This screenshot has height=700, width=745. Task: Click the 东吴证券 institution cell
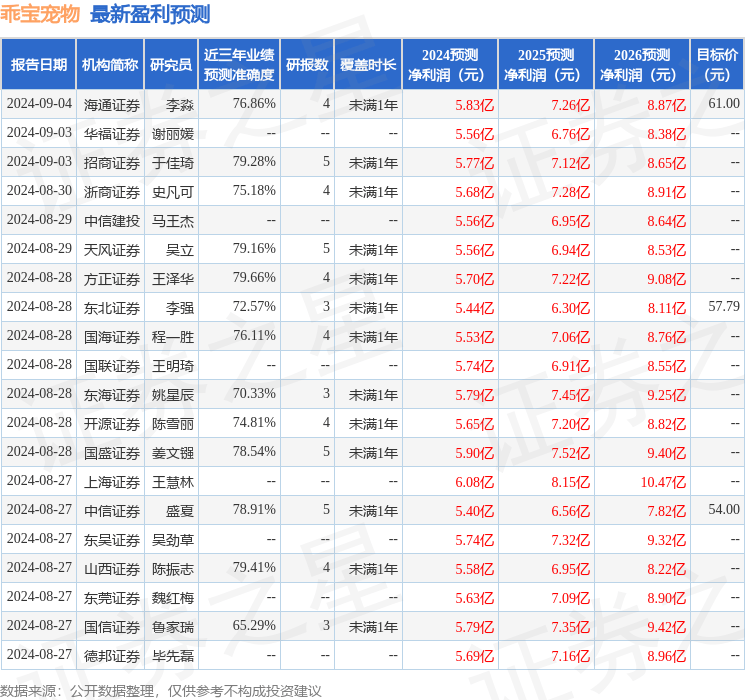coord(112,539)
